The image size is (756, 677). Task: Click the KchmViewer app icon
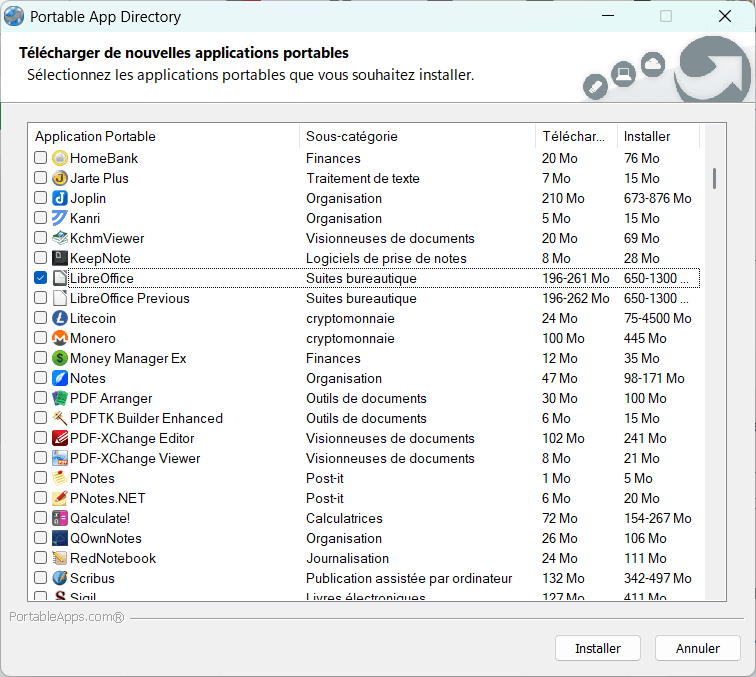60,238
